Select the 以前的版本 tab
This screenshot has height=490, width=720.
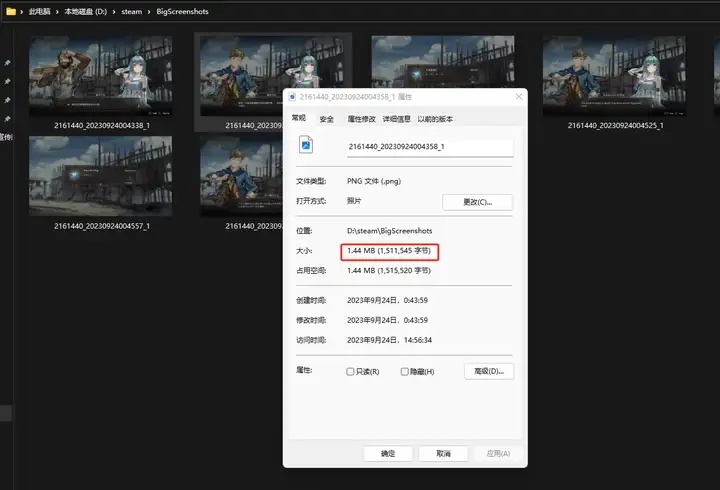click(x=435, y=119)
